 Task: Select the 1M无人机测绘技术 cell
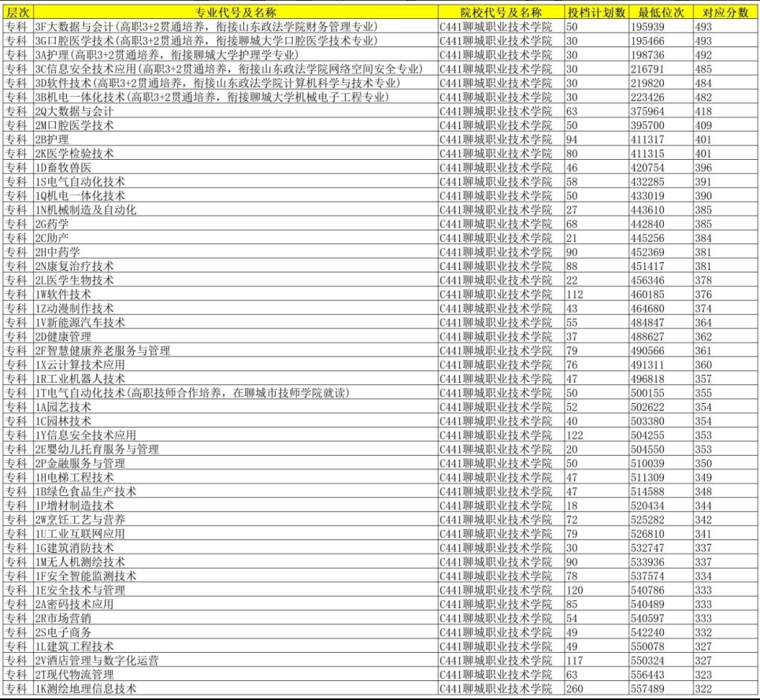click(x=235, y=561)
